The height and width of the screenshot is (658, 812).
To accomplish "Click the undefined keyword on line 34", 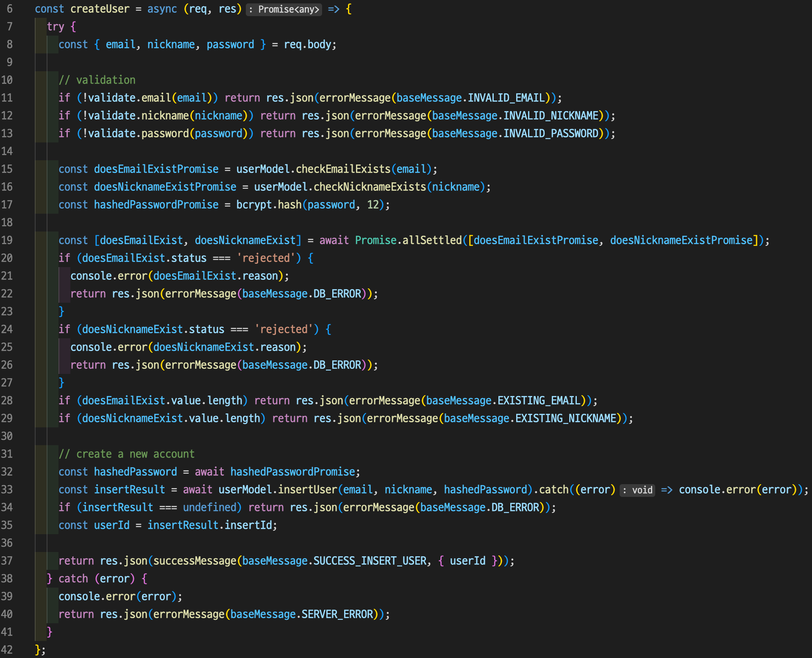I will pyautogui.click(x=209, y=507).
